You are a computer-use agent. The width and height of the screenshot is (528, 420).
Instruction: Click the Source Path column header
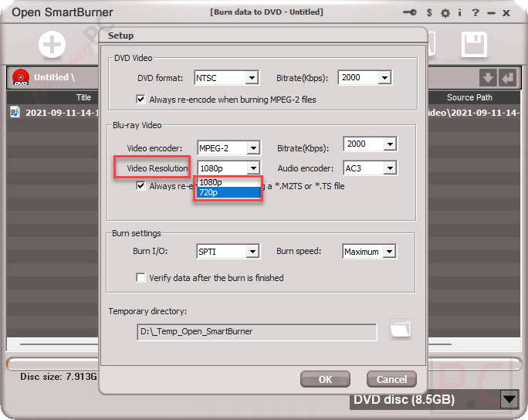pos(469,97)
